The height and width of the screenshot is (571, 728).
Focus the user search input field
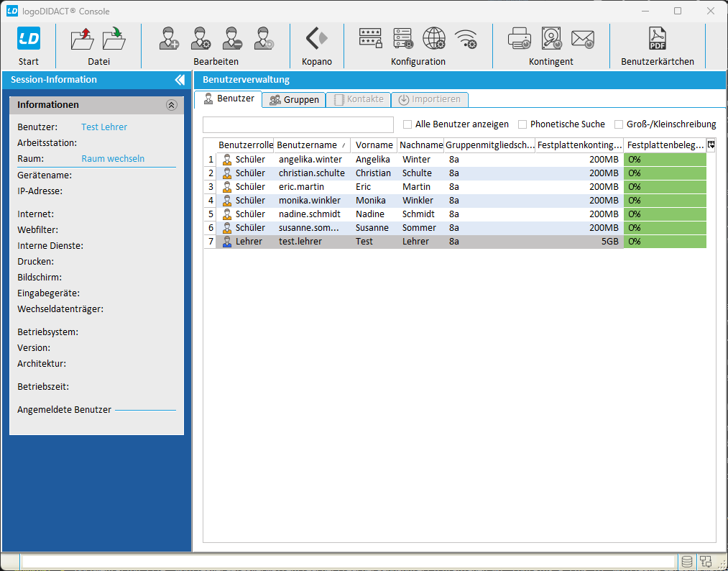pyautogui.click(x=298, y=124)
